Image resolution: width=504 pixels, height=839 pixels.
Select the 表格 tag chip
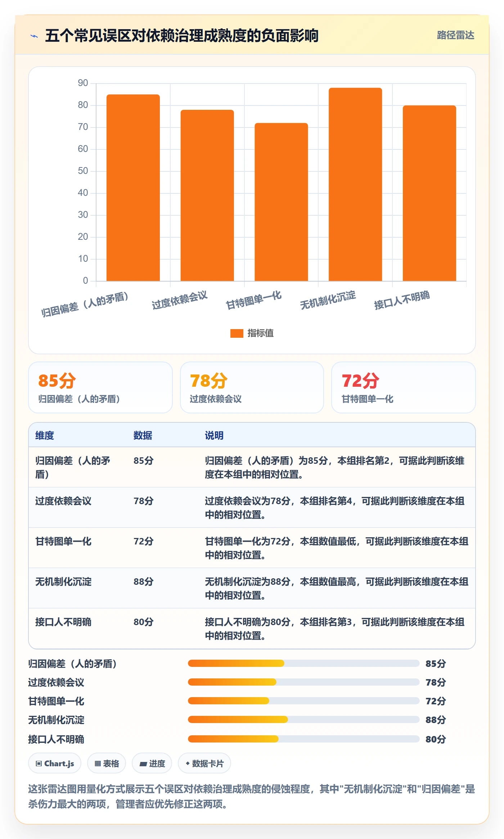pyautogui.click(x=107, y=763)
